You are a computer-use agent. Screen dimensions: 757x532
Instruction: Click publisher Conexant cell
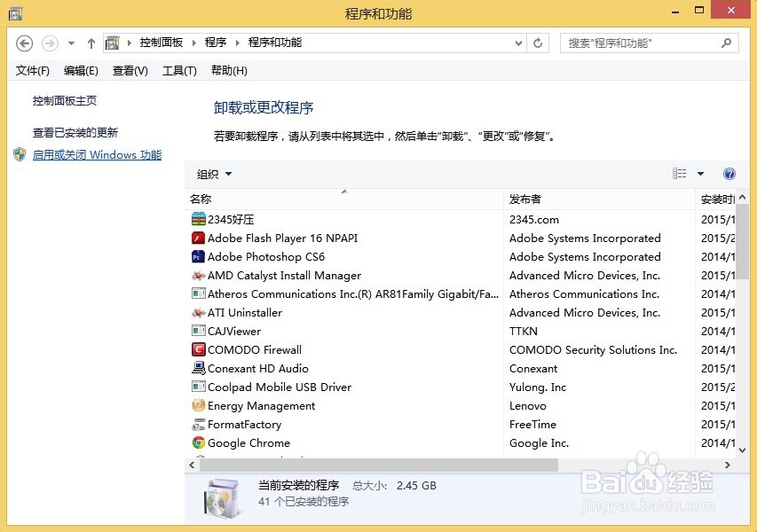tap(533, 369)
